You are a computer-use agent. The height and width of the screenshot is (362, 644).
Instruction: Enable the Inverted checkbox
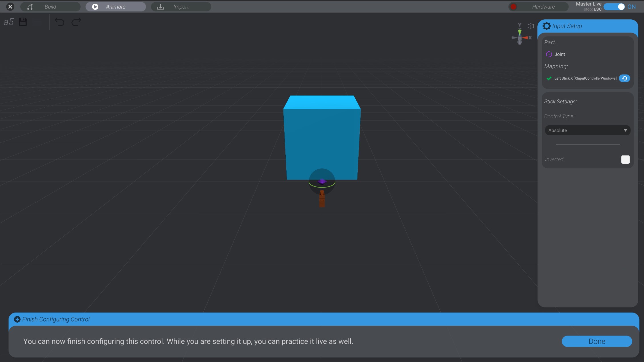click(x=625, y=160)
